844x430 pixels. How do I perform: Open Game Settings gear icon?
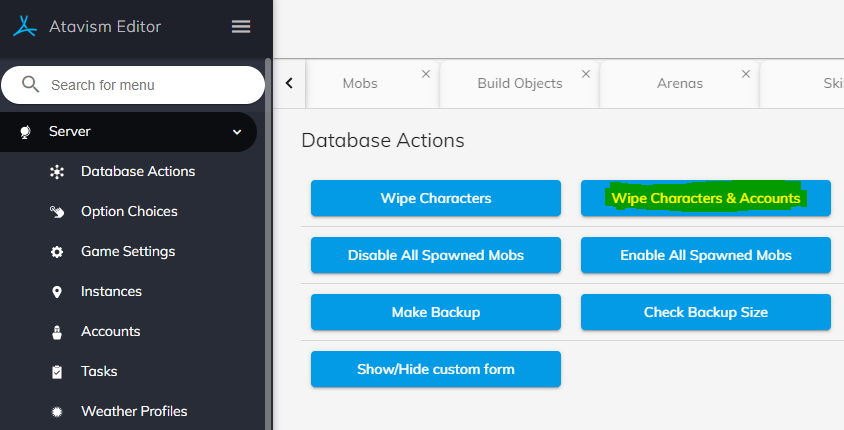coord(57,252)
